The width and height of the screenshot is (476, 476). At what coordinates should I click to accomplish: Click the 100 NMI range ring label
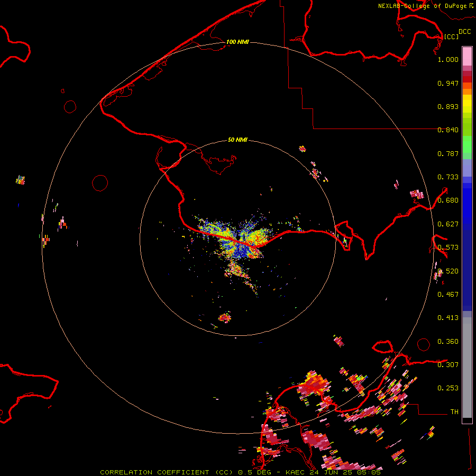[237, 42]
